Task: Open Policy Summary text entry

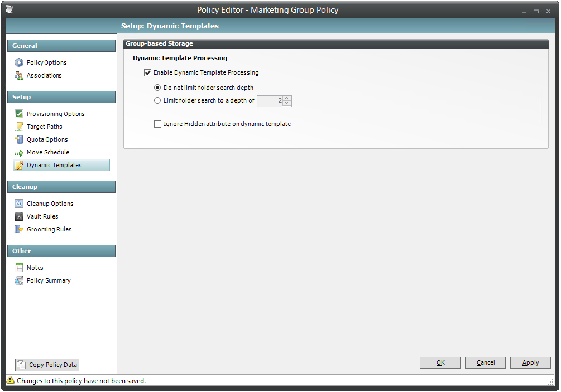Action: coord(49,280)
